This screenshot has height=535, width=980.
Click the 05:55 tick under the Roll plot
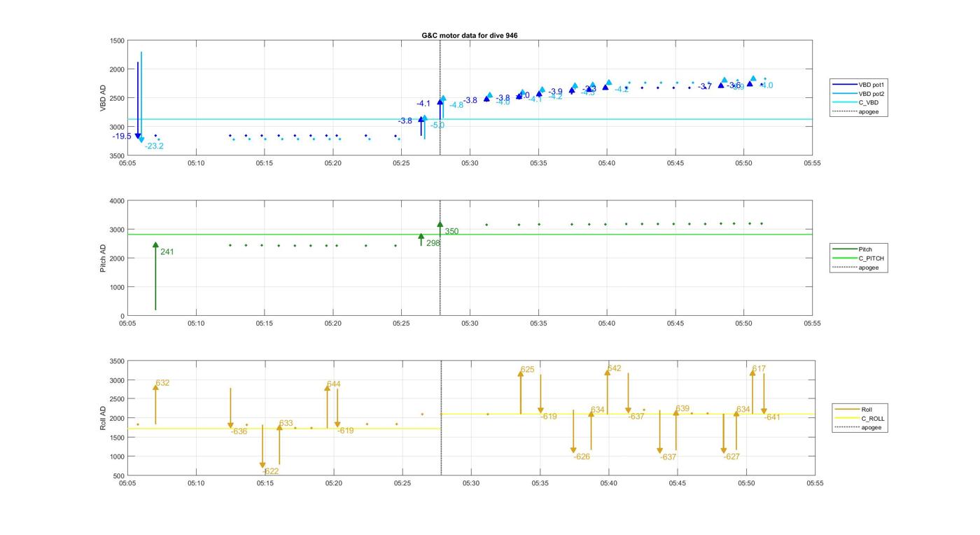click(x=815, y=483)
